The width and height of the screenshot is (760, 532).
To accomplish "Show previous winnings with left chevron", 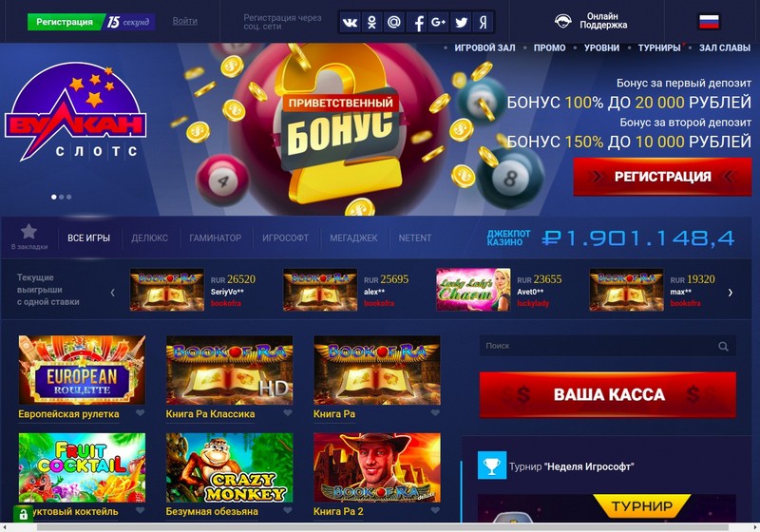I will [112, 293].
